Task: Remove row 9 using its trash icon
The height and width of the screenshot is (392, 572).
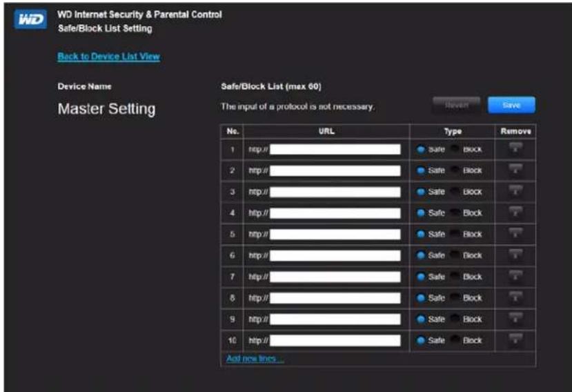Action: (x=515, y=319)
